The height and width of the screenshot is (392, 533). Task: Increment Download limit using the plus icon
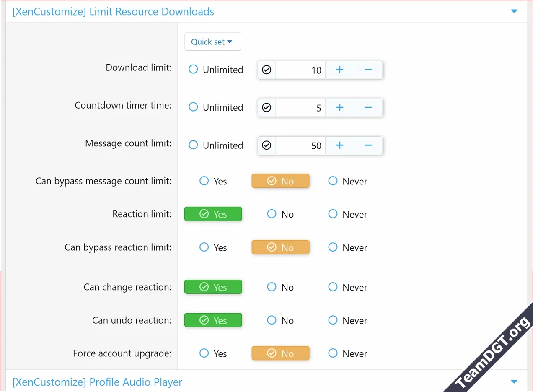(339, 70)
